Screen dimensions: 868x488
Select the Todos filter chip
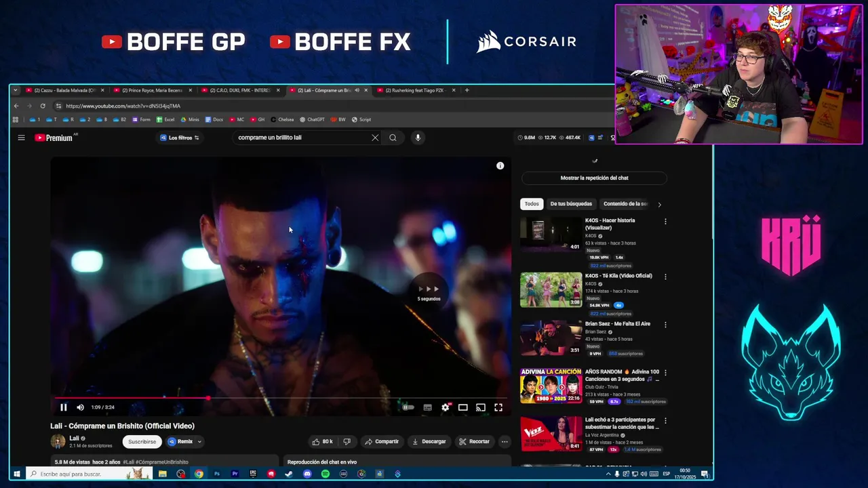coord(532,204)
